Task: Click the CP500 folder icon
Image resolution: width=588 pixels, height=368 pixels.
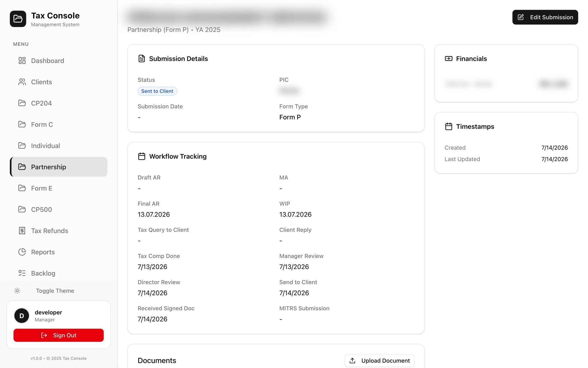Action: pos(22,209)
